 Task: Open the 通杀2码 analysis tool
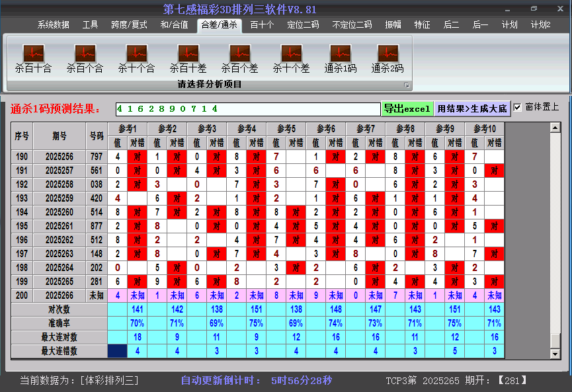(x=387, y=53)
